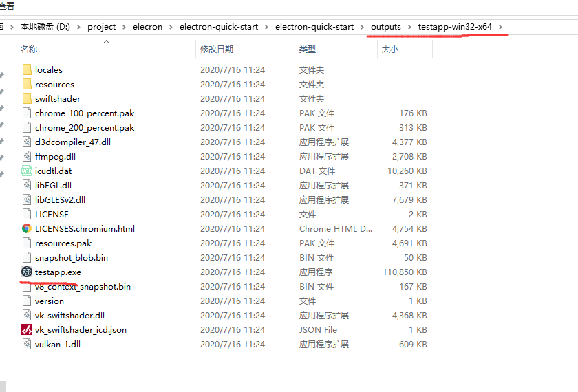Sort by the 名称 column header
The image size is (578, 392).
29,49
